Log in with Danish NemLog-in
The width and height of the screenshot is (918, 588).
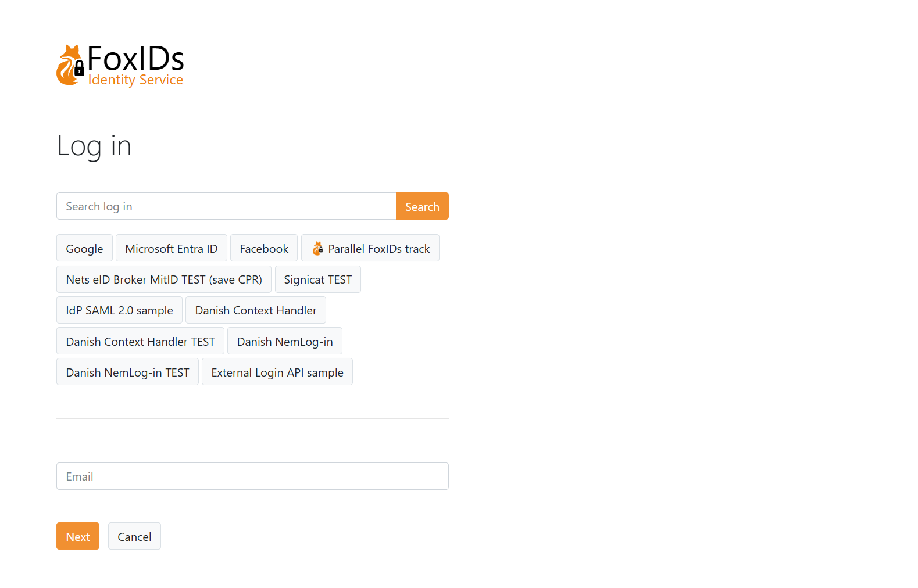285,342
